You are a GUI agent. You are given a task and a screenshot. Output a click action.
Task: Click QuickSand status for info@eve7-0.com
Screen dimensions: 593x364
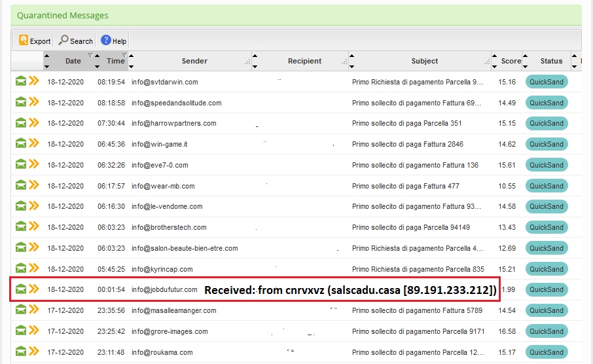click(547, 165)
